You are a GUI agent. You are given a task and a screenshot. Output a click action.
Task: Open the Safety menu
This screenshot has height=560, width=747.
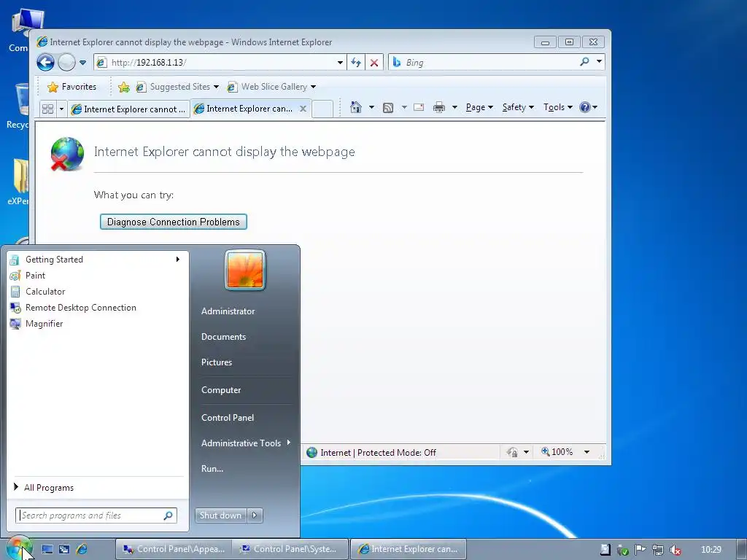518,107
